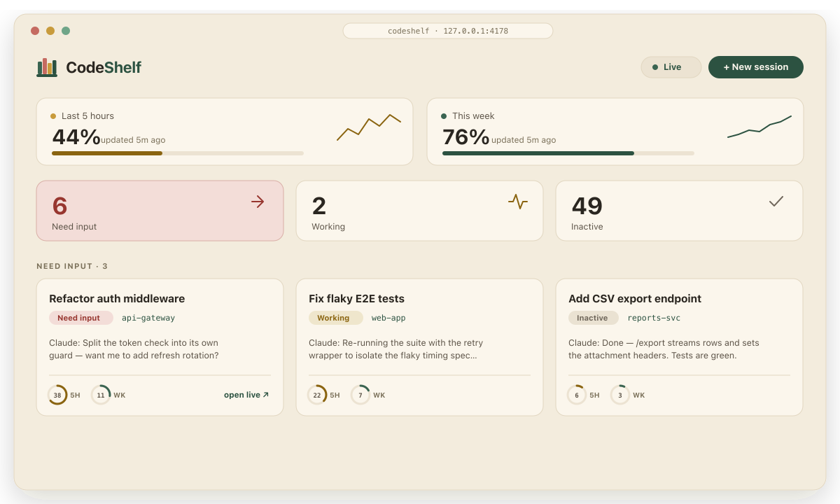Image resolution: width=840 pixels, height=504 pixels.
Task: Click the 5H usage ring showing 38
Action: 57,395
